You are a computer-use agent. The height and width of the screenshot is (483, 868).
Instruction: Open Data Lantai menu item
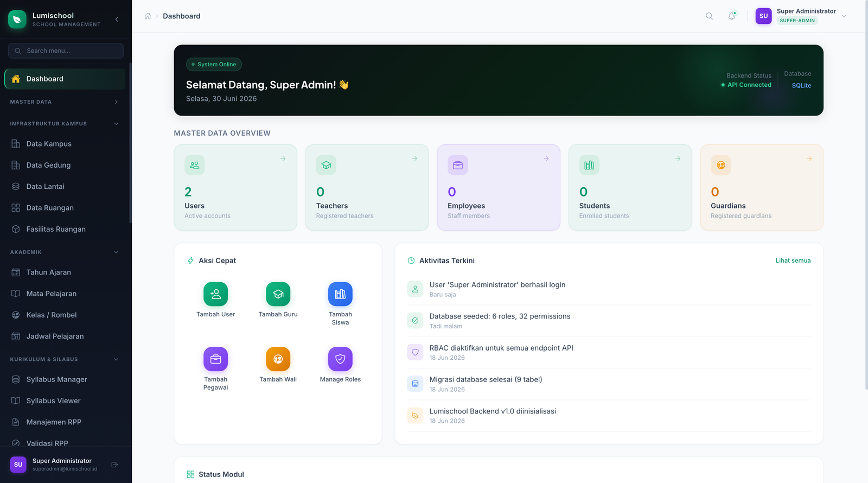[x=65, y=187]
